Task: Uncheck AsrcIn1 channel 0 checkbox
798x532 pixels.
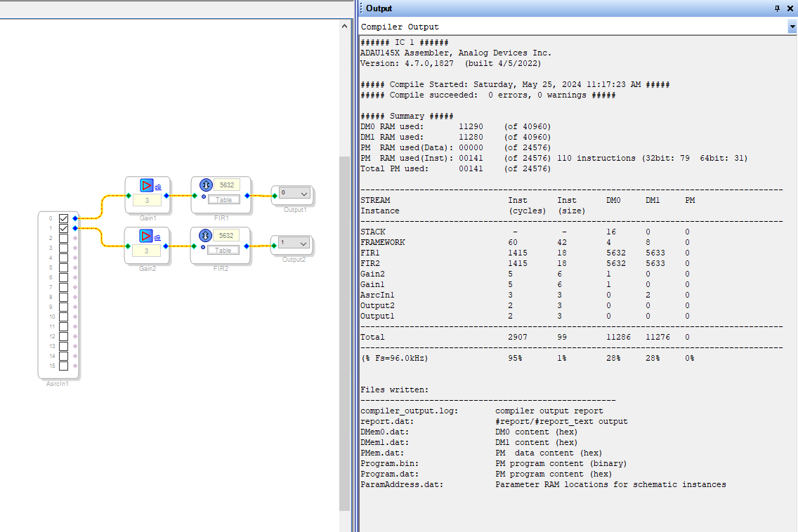Action: click(x=64, y=219)
